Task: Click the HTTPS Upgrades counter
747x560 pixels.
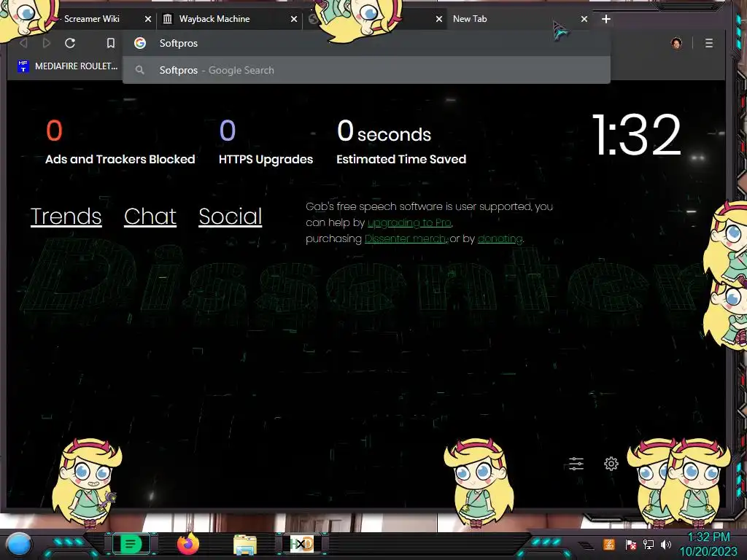Action: coord(266,142)
